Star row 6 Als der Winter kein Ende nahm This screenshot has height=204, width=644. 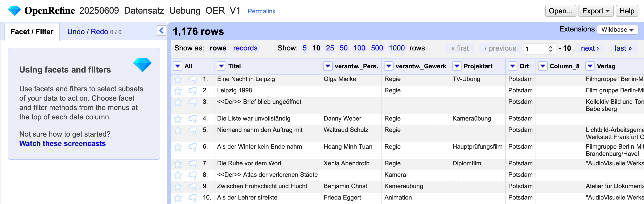(178, 147)
